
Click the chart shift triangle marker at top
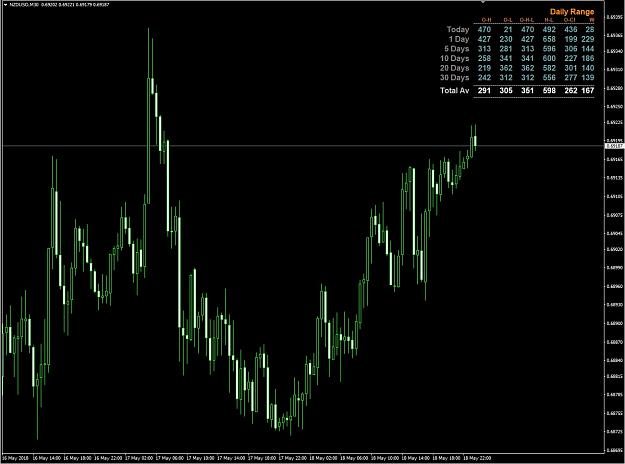pos(483,2)
